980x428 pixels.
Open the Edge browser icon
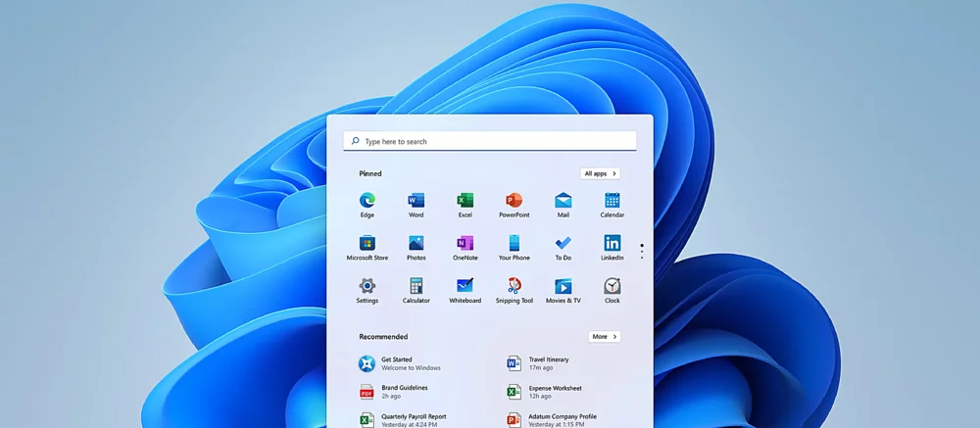point(367,201)
